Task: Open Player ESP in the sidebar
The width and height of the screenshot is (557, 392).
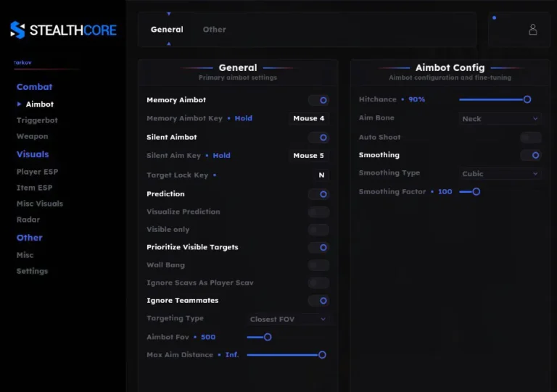Action: coord(37,172)
